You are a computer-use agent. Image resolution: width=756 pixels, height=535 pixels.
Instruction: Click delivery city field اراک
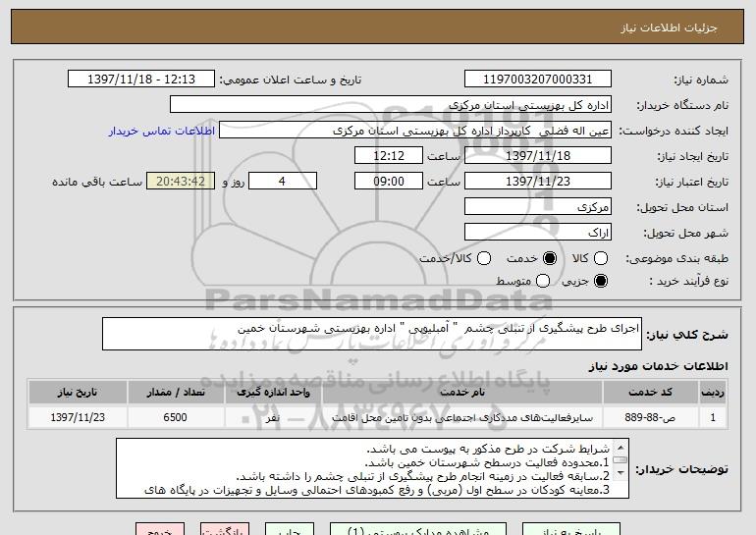[538, 233]
